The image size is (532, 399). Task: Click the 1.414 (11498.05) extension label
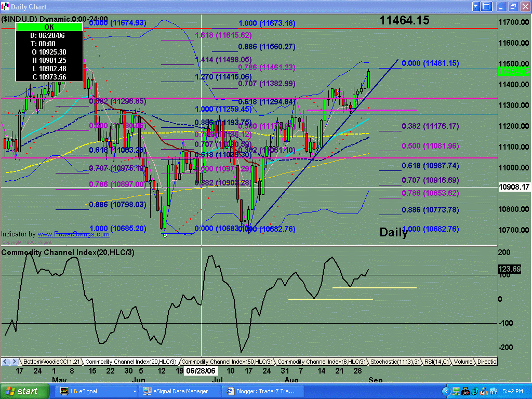pos(223,60)
